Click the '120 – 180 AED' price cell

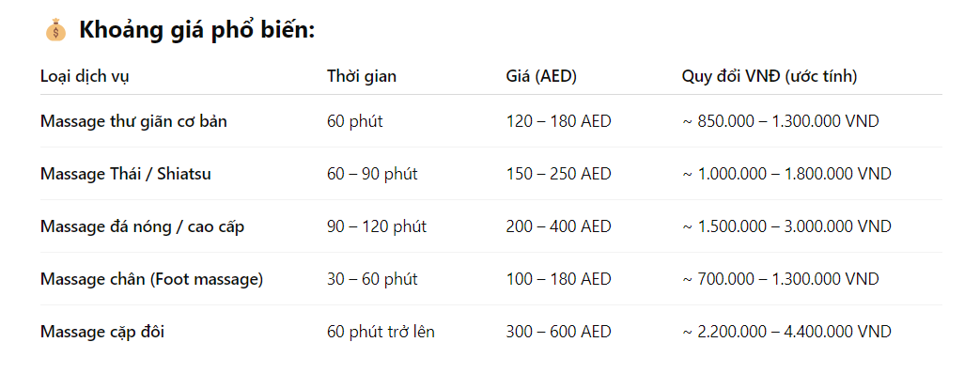(558, 121)
